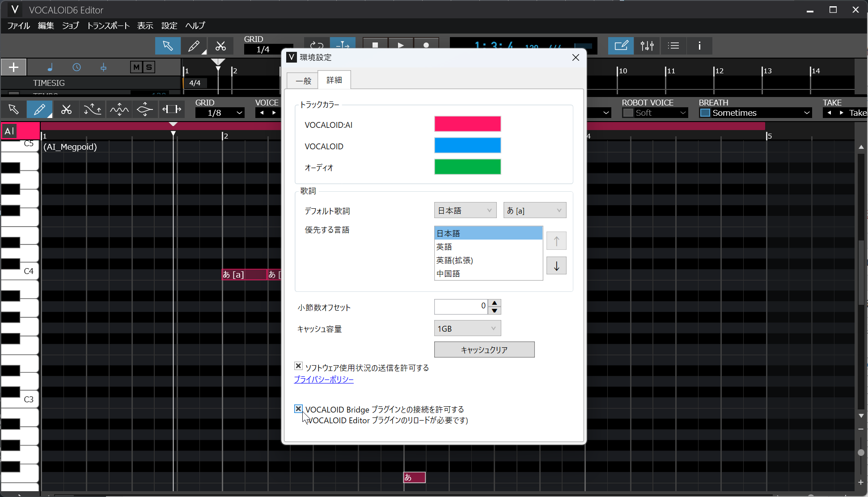
Task: Toggle VOCALOID Bridge plugin connection checkbox
Action: [298, 409]
